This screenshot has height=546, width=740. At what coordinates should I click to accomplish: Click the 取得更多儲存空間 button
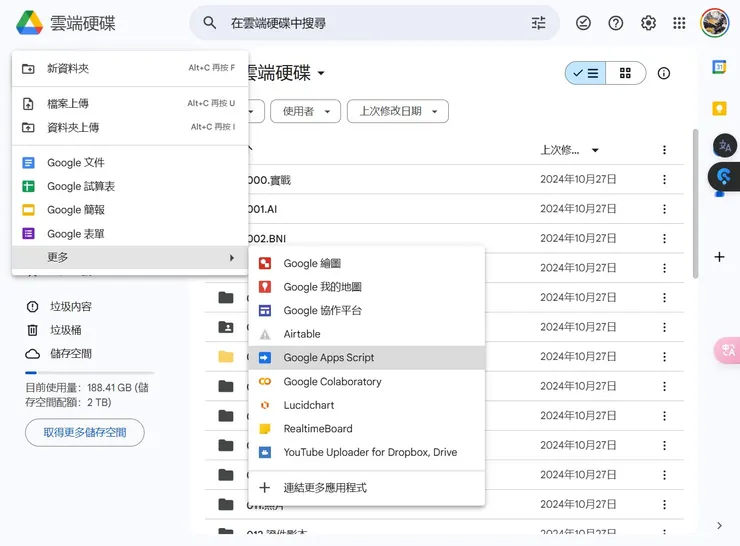pyautogui.click(x=85, y=432)
